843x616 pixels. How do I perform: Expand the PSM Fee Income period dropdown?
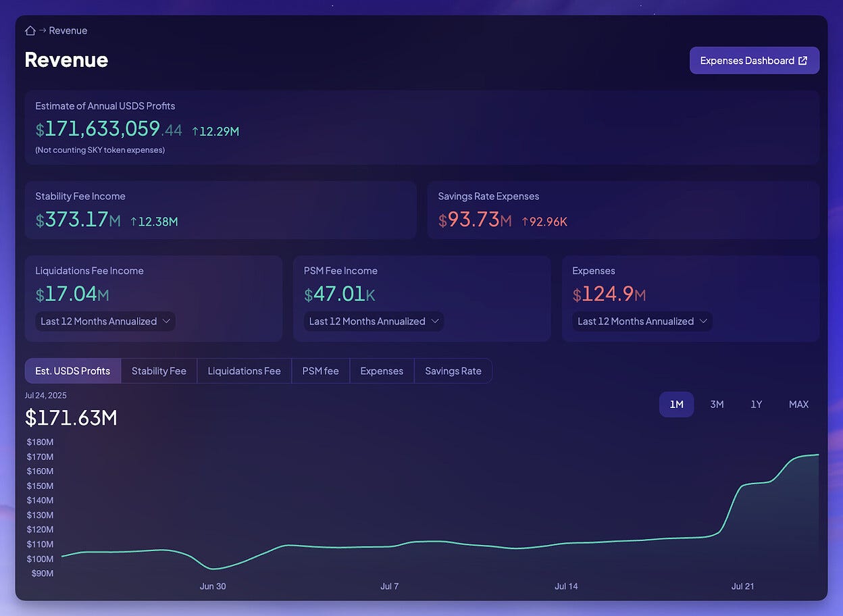coord(374,322)
